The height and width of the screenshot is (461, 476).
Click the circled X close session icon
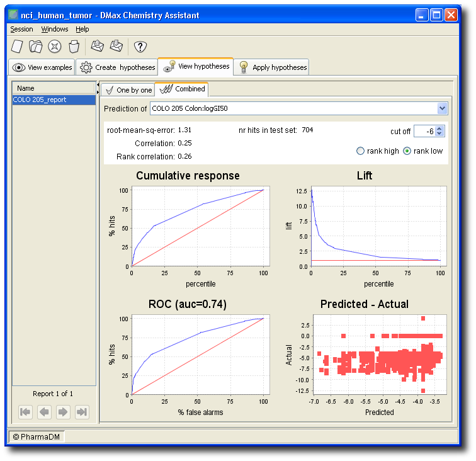pos(55,46)
